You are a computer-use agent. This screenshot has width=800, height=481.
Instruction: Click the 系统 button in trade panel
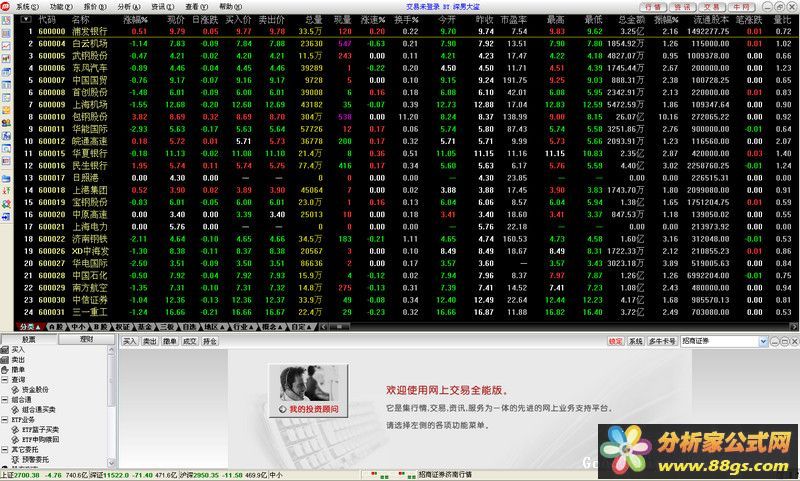[x=635, y=341]
